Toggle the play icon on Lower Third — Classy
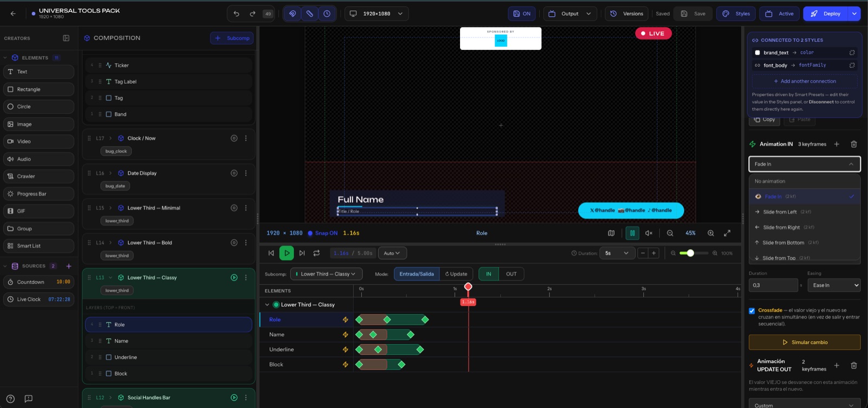This screenshot has height=408, width=868. click(234, 277)
